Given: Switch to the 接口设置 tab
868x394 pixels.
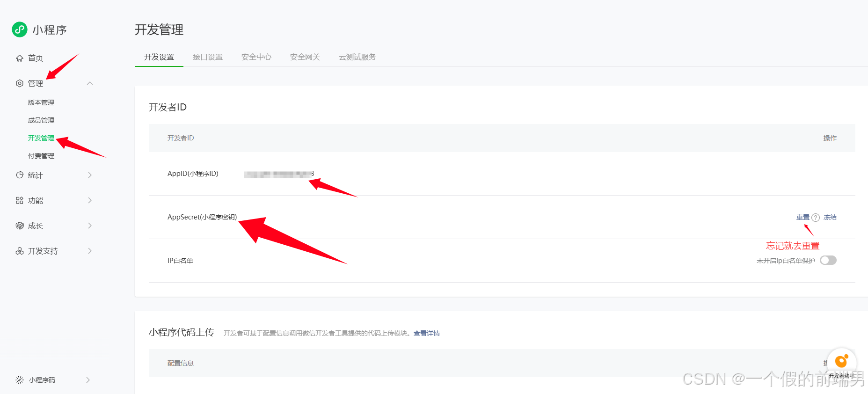Looking at the screenshot, I should pos(208,57).
